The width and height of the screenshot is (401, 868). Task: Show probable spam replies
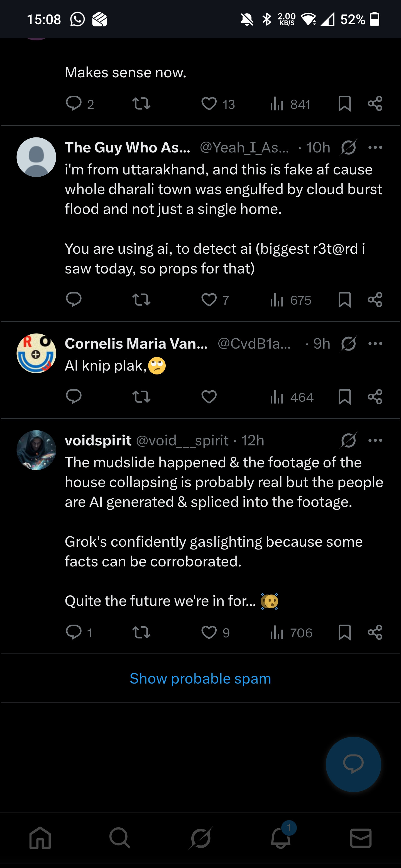coord(200,679)
